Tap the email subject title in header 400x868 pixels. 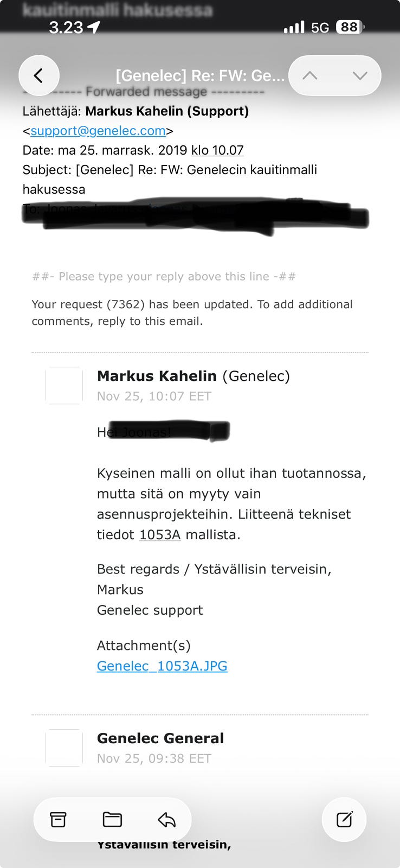pyautogui.click(x=200, y=75)
